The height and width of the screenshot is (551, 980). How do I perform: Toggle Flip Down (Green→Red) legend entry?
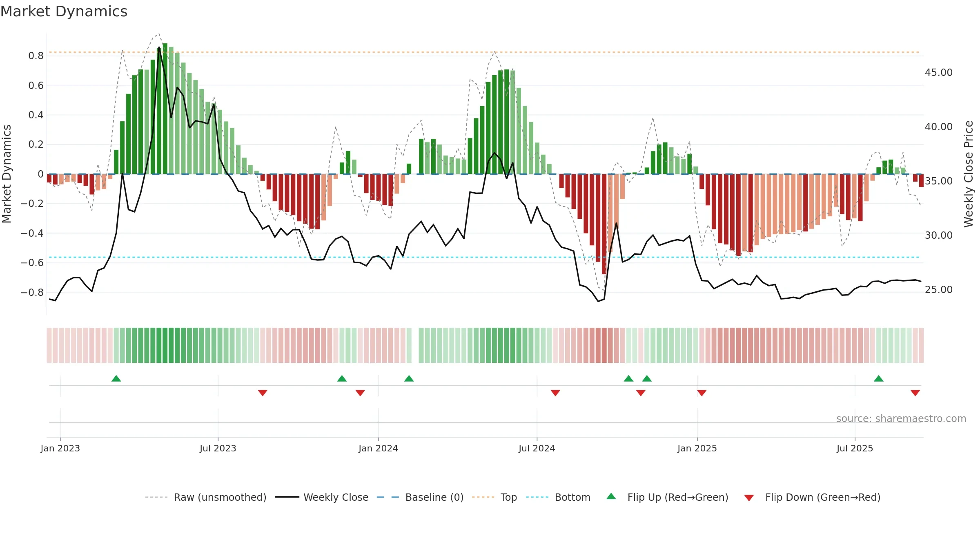pyautogui.click(x=812, y=497)
